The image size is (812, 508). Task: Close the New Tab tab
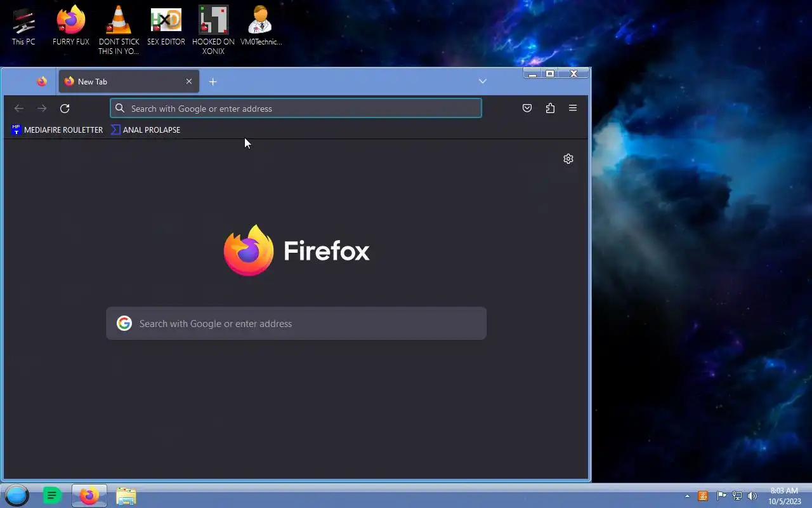pyautogui.click(x=189, y=81)
